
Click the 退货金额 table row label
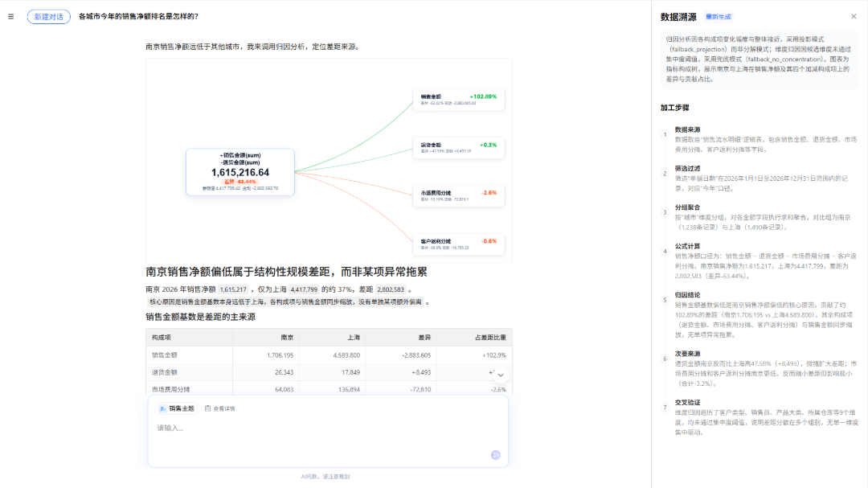click(165, 372)
